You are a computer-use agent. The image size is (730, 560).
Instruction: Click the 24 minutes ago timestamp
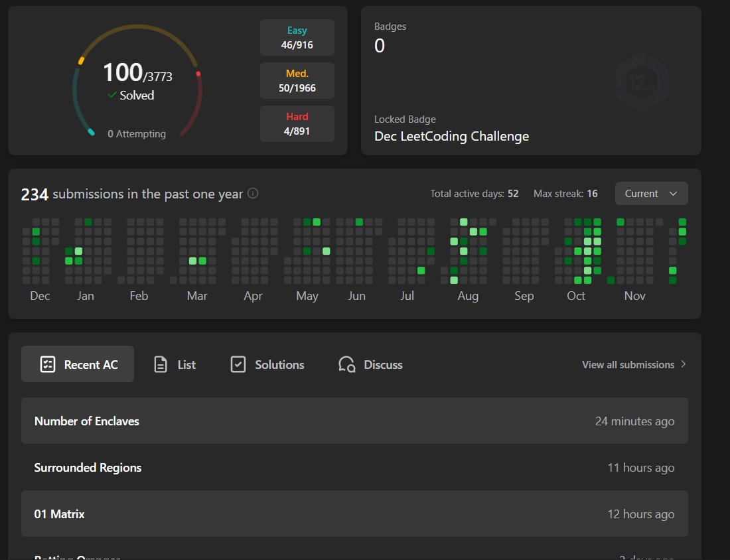[634, 421]
